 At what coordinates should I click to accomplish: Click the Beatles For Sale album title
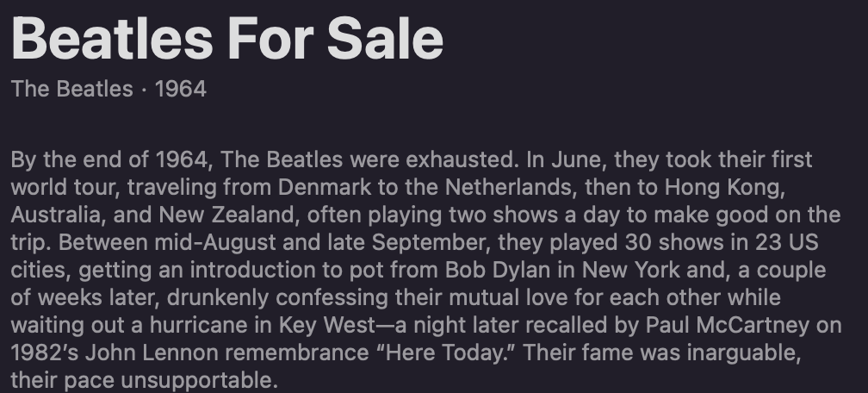tap(227, 38)
